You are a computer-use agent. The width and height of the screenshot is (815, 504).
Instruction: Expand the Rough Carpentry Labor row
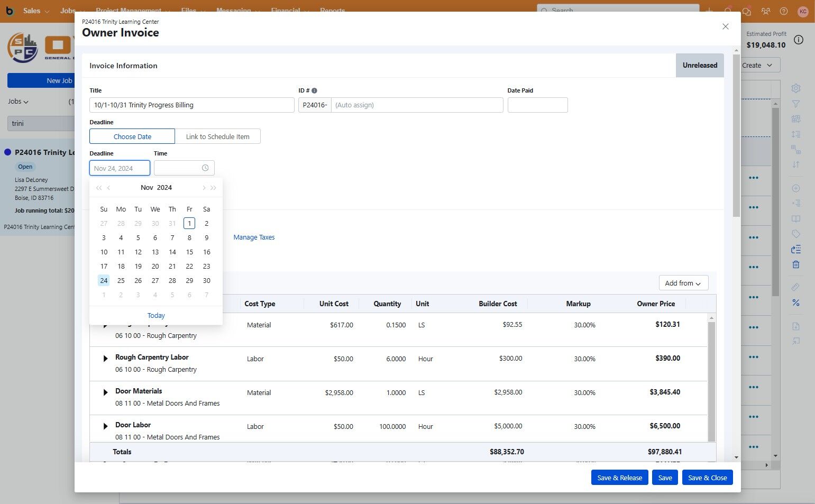(105, 359)
